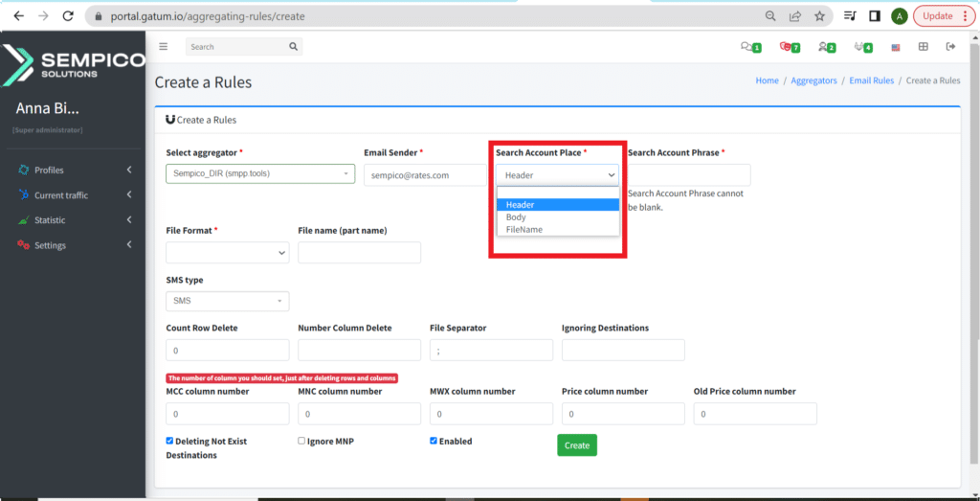Go to Home breadcrumb link
This screenshot has height=501, width=980.
pos(767,80)
